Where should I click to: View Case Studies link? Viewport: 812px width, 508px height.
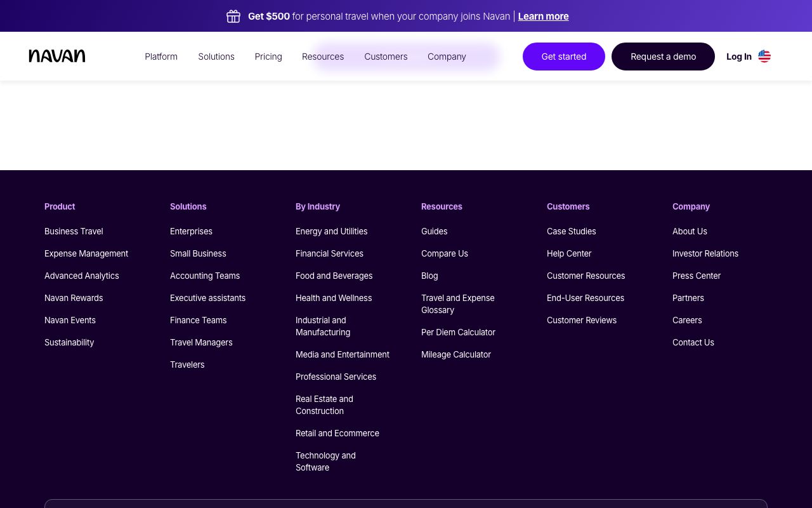[x=572, y=232]
